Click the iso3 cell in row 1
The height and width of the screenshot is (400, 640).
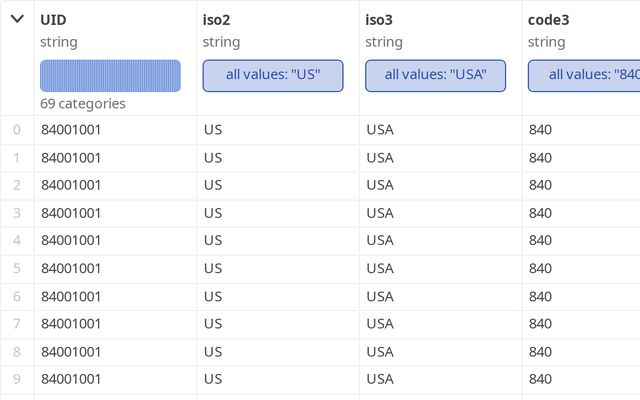(380, 157)
